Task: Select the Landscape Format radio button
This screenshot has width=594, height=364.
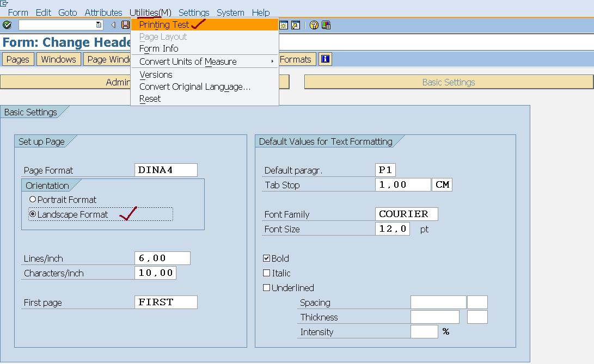Action: [33, 214]
